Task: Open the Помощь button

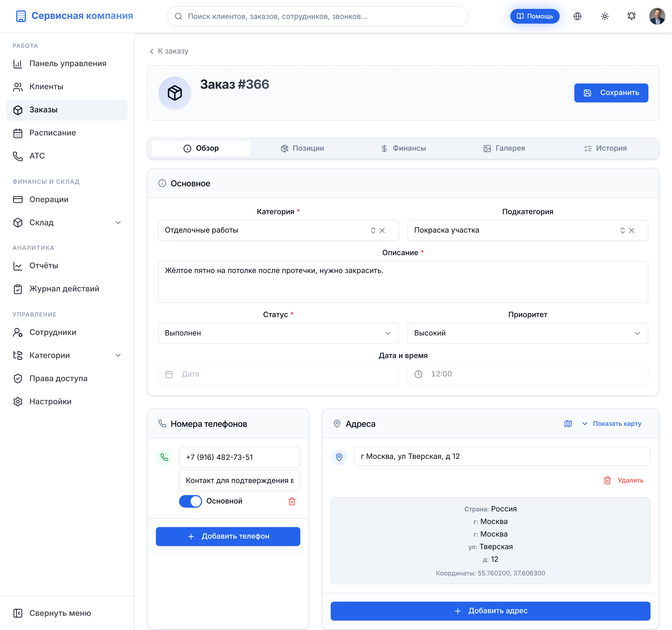Action: click(x=534, y=16)
